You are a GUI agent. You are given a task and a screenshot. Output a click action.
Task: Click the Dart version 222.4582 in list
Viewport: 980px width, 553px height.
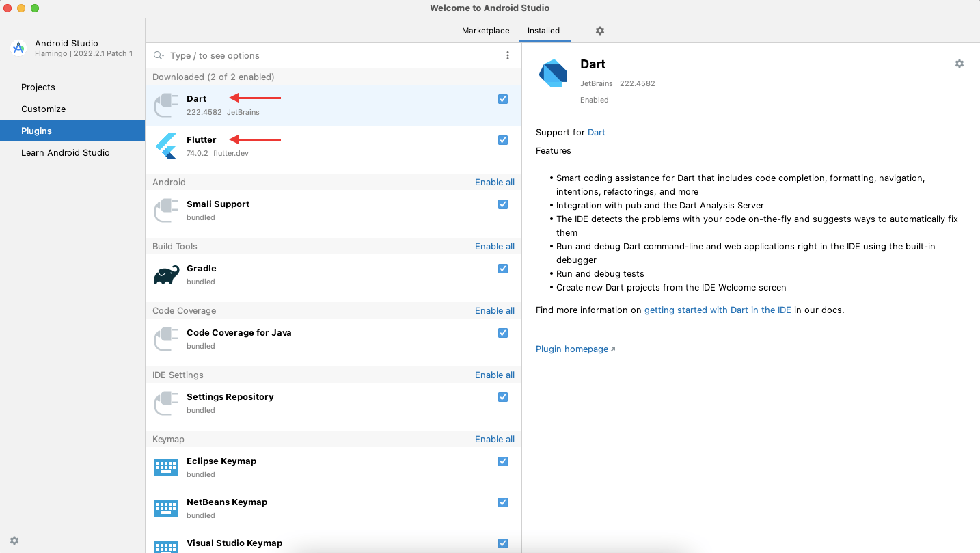[x=204, y=112]
